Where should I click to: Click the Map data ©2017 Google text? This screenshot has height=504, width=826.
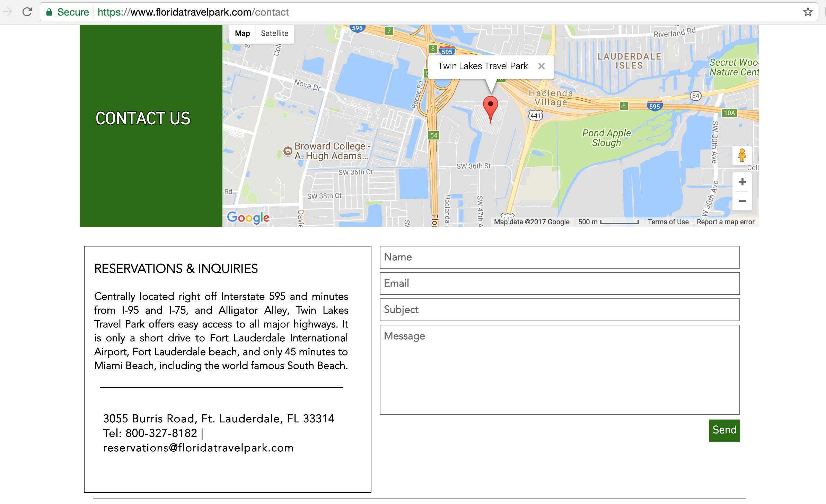click(x=531, y=222)
